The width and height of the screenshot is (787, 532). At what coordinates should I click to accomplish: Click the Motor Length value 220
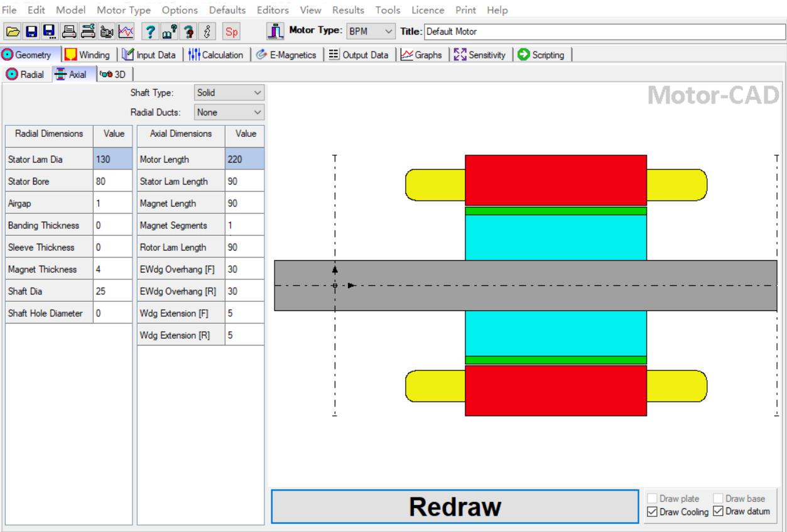tap(244, 160)
